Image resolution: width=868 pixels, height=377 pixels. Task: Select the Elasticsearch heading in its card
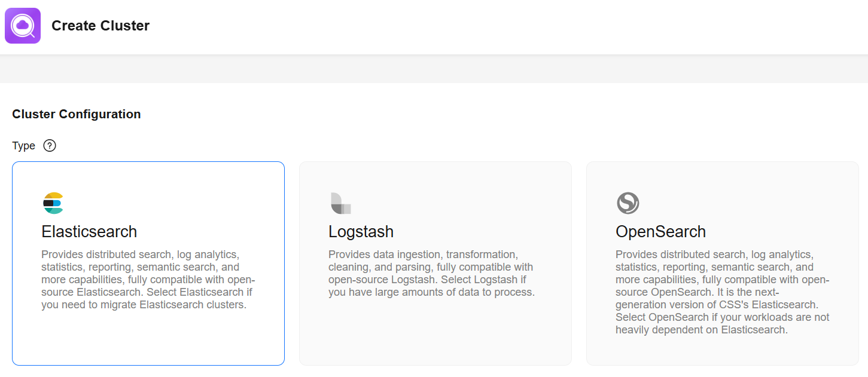click(89, 232)
